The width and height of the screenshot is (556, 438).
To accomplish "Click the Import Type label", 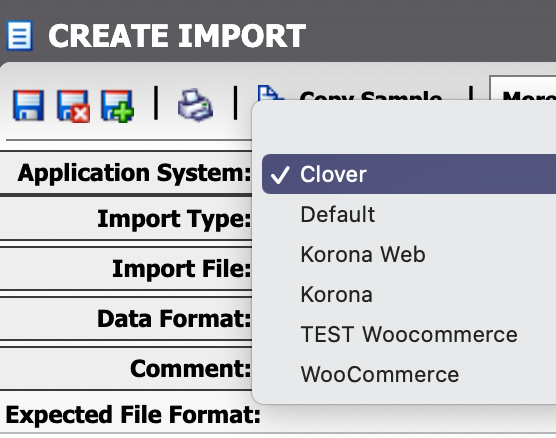I will (x=174, y=219).
